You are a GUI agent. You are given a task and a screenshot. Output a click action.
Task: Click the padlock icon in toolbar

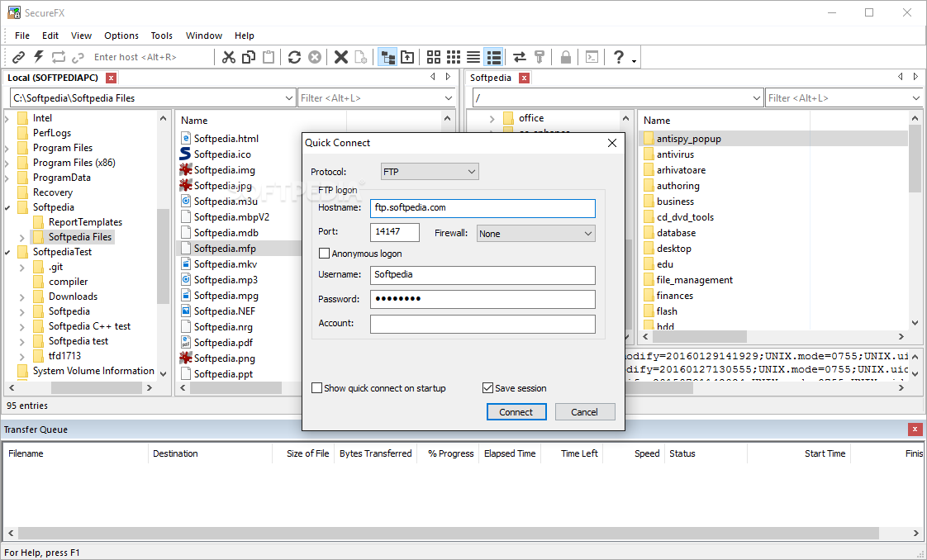pos(566,57)
